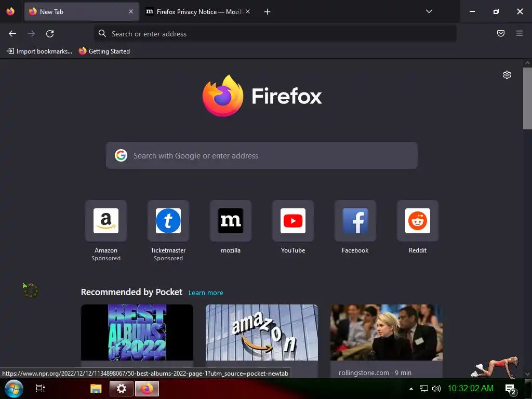Close the Firefox Privacy Notice tab
Image resolution: width=532 pixels, height=399 pixels.
pos(248,11)
